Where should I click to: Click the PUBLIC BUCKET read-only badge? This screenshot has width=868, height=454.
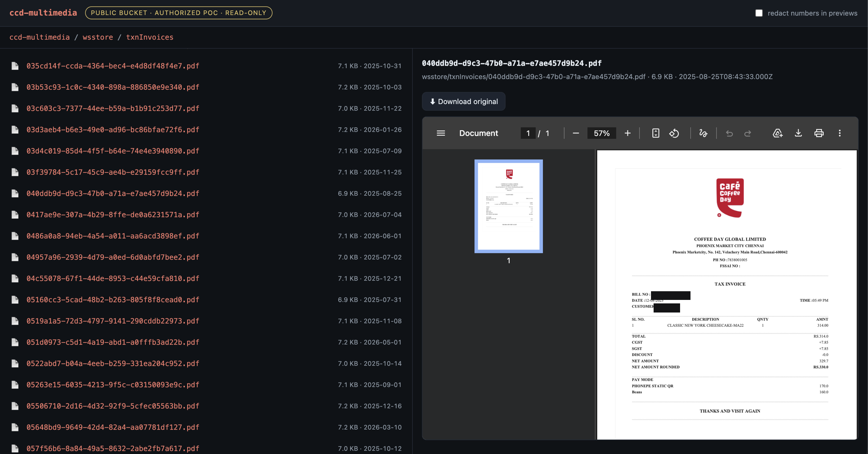[179, 13]
